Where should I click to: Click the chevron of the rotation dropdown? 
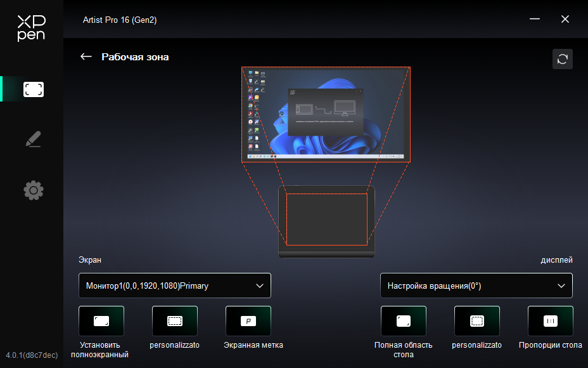coord(561,286)
